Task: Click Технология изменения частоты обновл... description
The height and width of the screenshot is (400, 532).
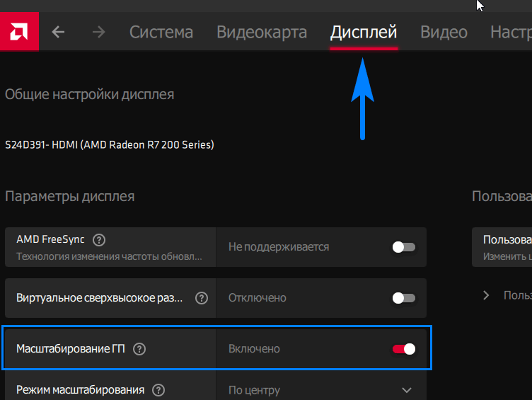Action: [x=109, y=256]
